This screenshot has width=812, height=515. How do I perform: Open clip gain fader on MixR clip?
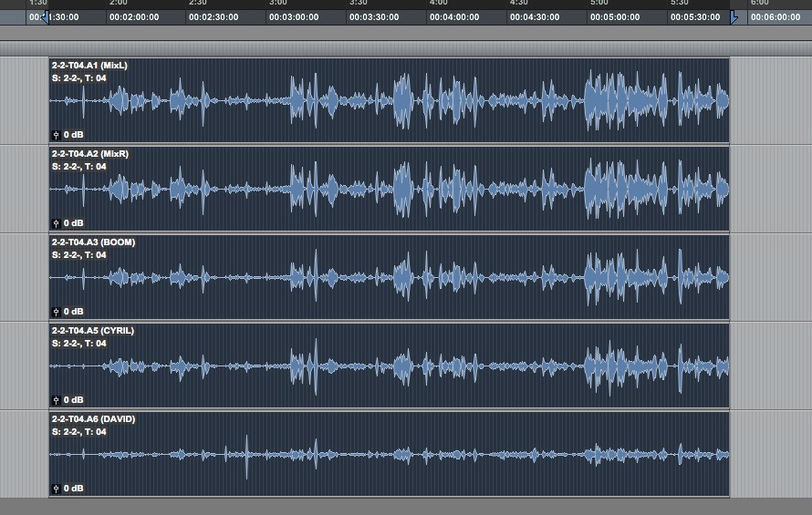click(57, 223)
